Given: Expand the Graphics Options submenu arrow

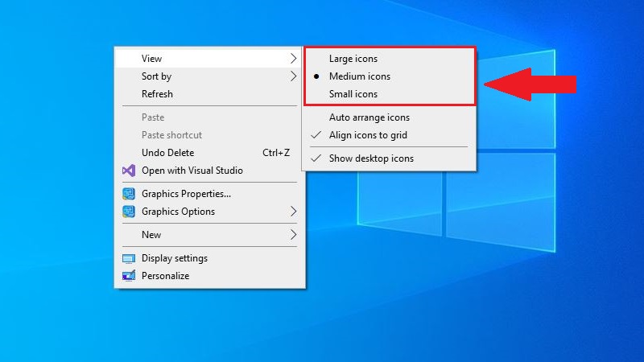Looking at the screenshot, I should (294, 212).
